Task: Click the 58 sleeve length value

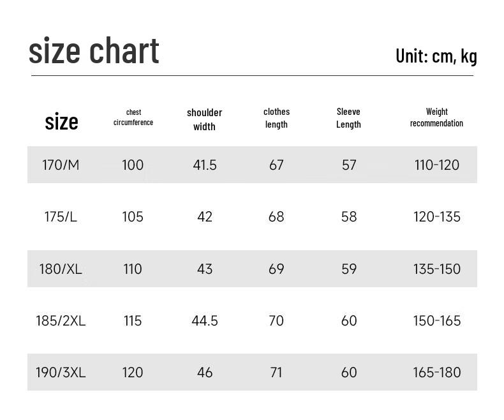Action: [x=349, y=216]
